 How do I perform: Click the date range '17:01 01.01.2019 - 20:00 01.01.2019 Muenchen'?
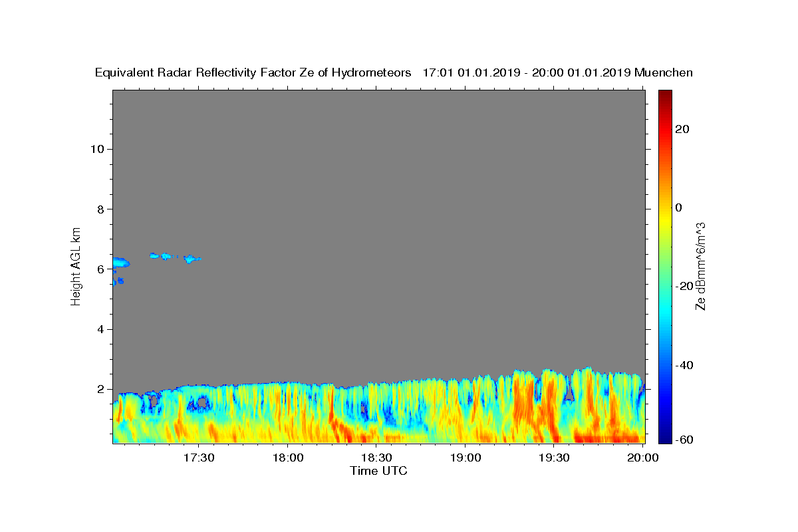pos(557,73)
